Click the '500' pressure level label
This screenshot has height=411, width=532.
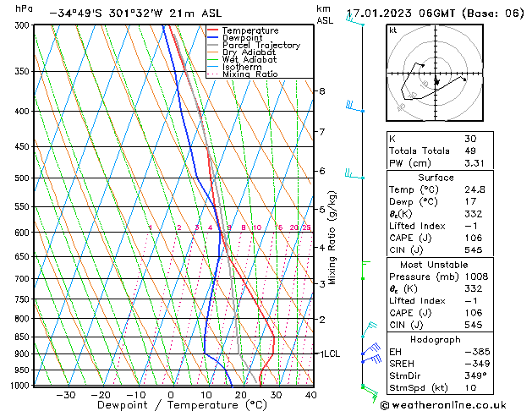(24, 178)
